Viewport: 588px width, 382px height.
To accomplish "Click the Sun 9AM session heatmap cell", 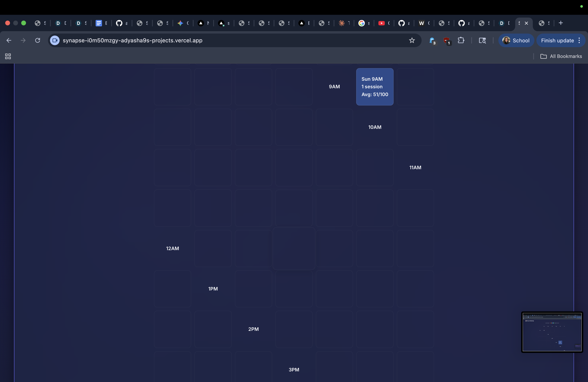I will (375, 87).
